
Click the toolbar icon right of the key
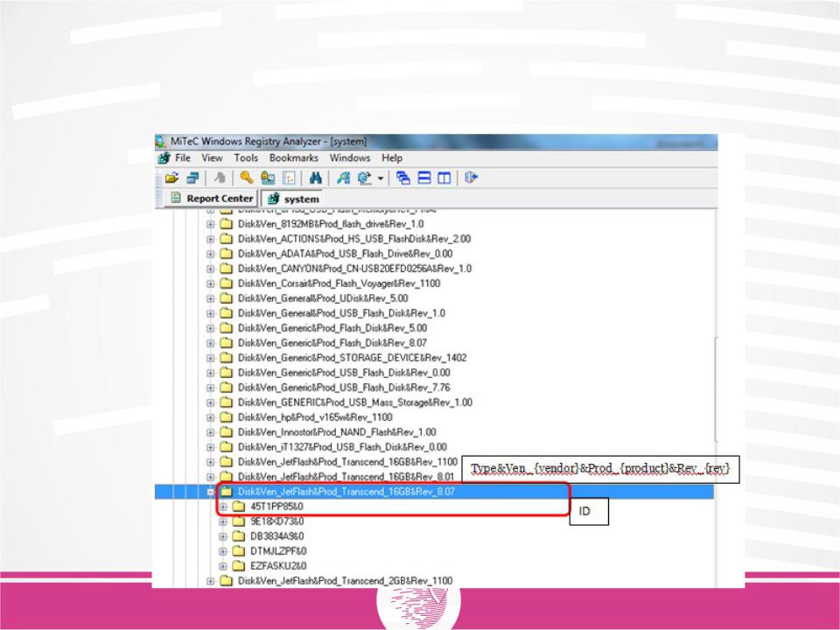pos(268,178)
